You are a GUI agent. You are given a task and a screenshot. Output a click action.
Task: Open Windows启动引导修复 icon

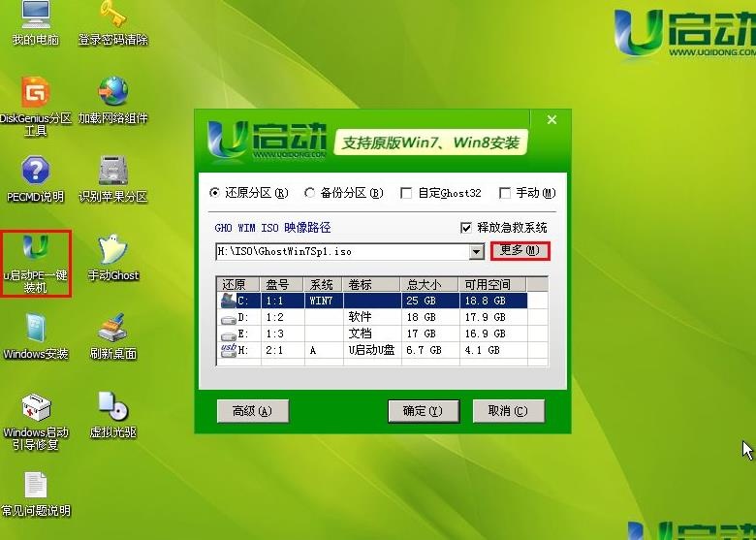35,421
